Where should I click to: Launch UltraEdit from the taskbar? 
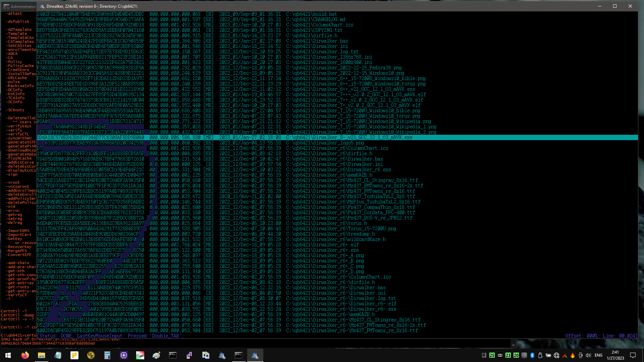(x=91, y=355)
